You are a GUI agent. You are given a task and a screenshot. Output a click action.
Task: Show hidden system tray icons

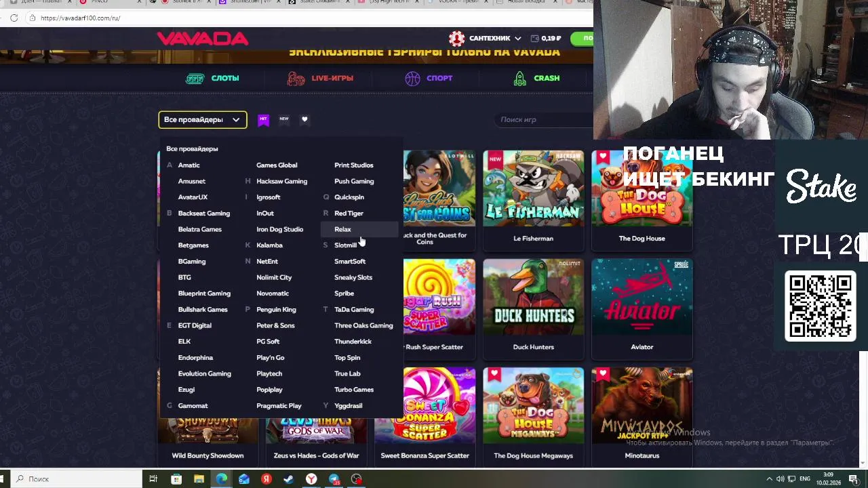click(769, 479)
